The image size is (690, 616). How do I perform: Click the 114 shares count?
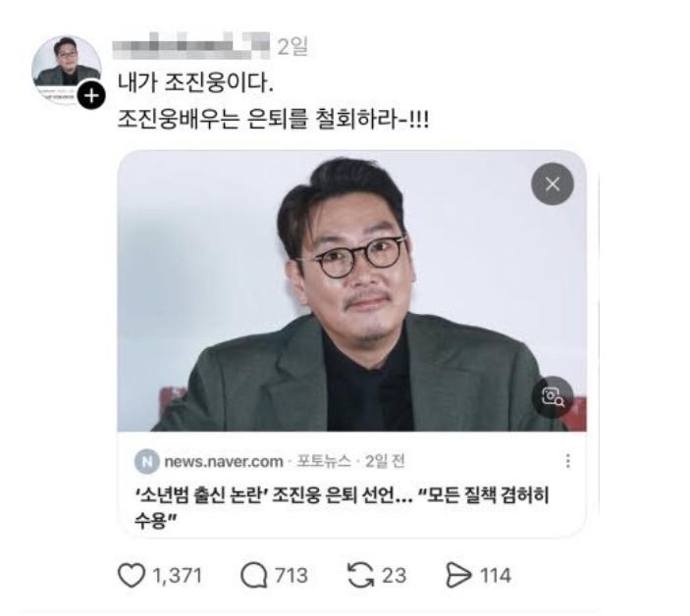tap(496, 576)
